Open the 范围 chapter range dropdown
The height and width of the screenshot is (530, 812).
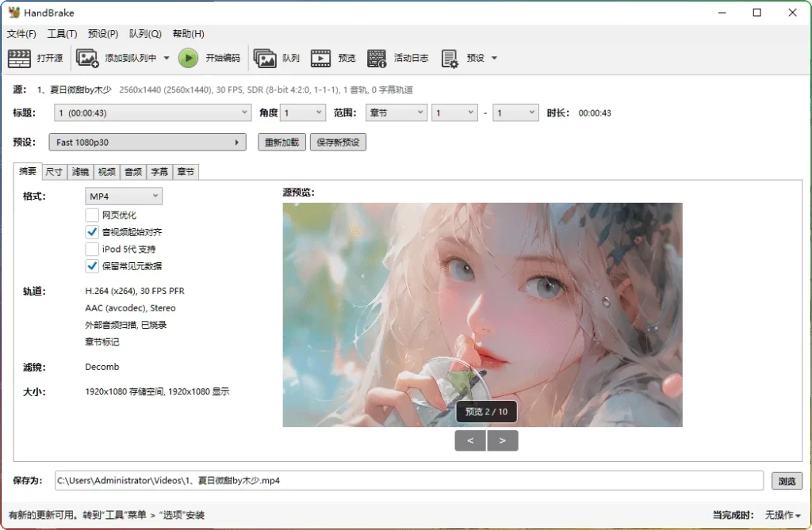coord(396,112)
